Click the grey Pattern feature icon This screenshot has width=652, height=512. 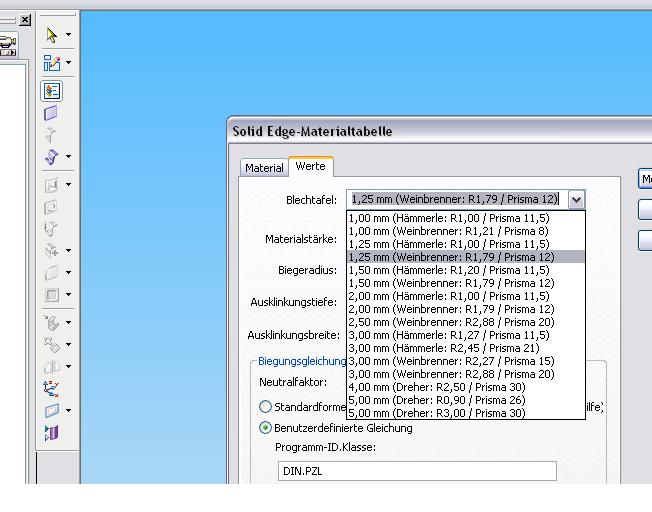point(52,344)
